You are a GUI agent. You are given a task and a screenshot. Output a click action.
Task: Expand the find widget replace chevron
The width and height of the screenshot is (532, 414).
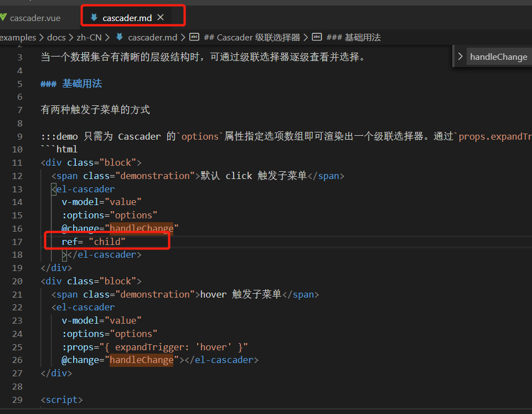[461, 57]
